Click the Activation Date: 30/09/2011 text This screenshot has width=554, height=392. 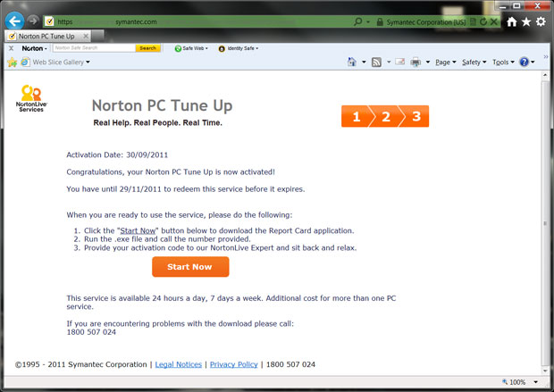point(117,154)
